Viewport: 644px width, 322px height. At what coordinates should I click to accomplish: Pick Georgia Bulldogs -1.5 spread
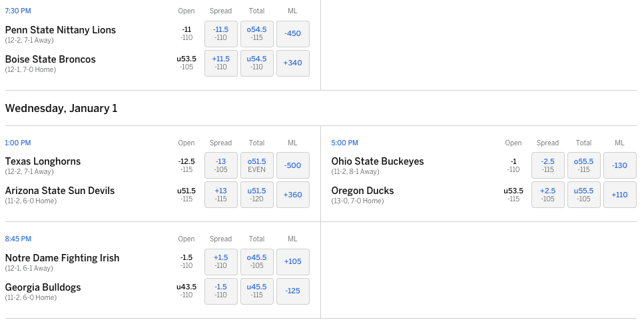[x=221, y=291]
